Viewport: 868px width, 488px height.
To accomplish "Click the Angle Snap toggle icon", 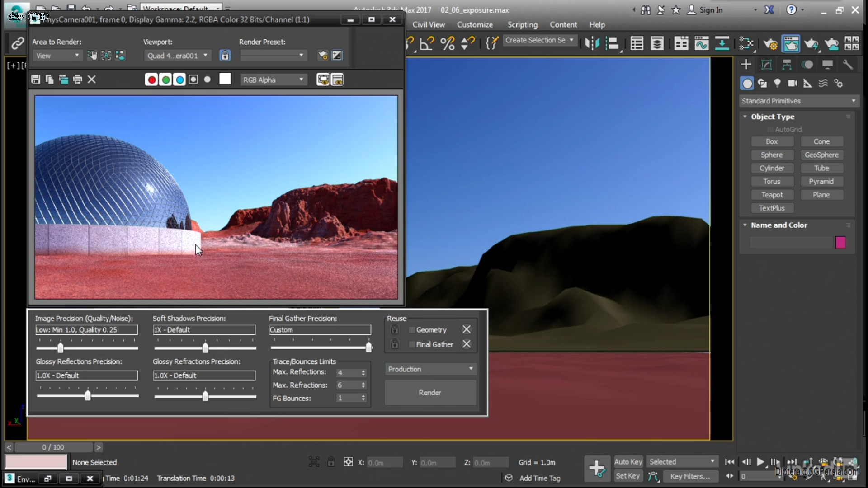I will pos(427,43).
